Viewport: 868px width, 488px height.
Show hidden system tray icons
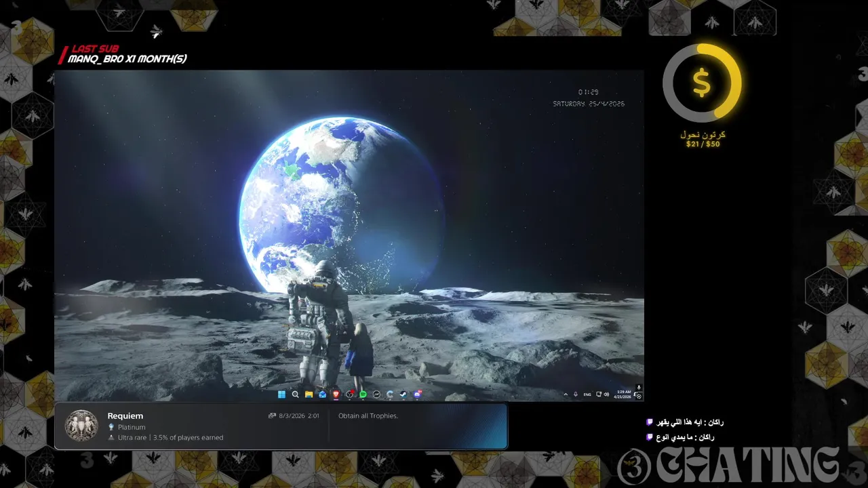(x=566, y=394)
